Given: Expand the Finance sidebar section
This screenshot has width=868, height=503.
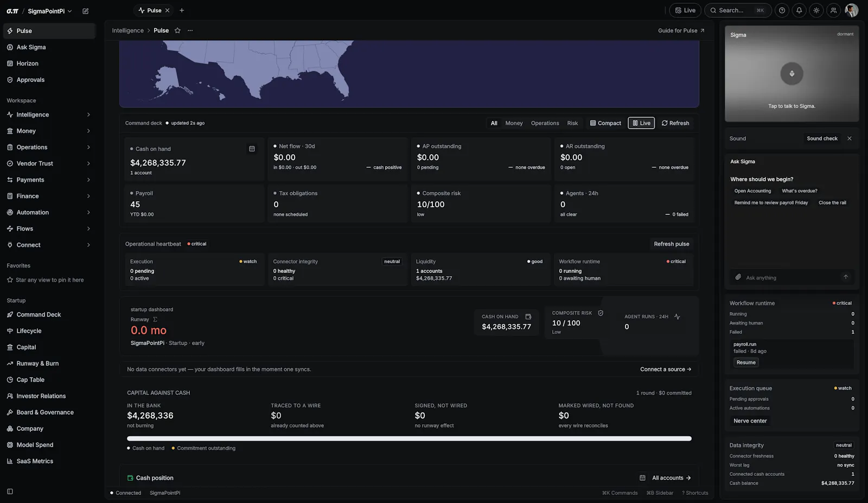Looking at the screenshot, I should 49,196.
